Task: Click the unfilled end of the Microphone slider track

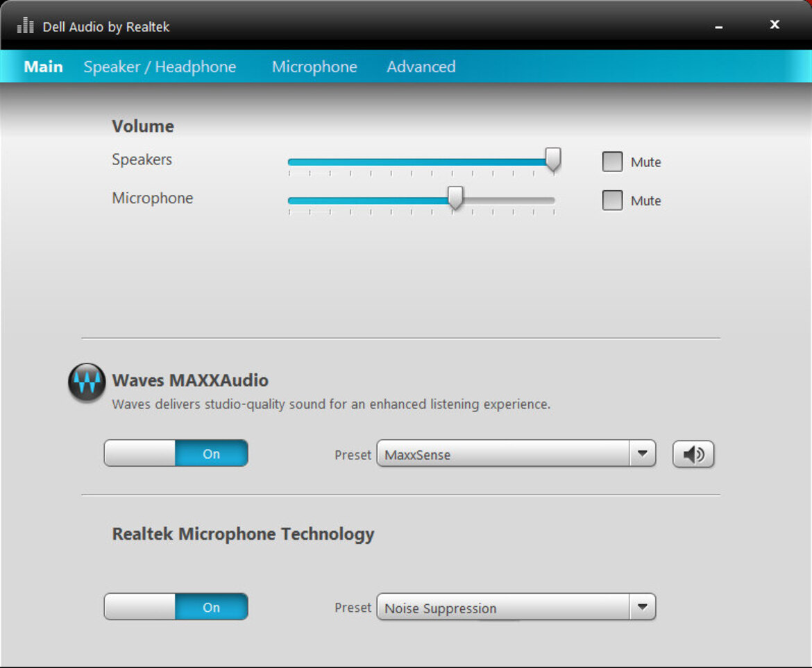Action: click(509, 200)
